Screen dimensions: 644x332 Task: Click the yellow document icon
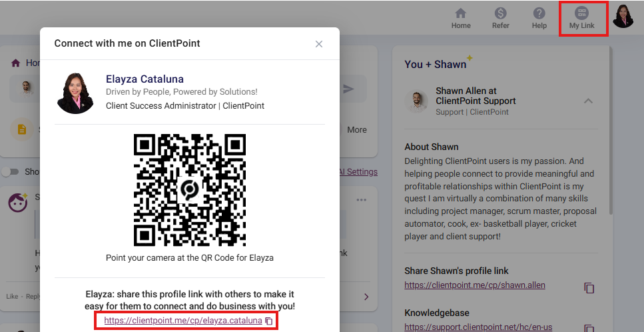pos(22,130)
